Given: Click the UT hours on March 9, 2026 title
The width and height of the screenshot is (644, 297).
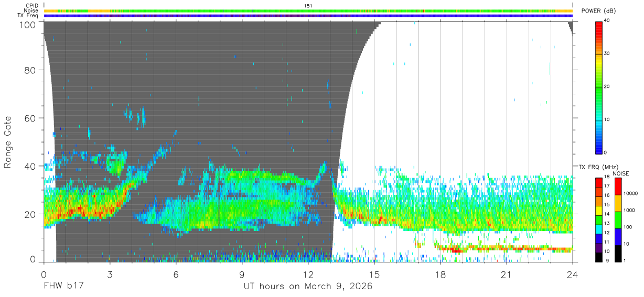Looking at the screenshot, I should [x=308, y=287].
